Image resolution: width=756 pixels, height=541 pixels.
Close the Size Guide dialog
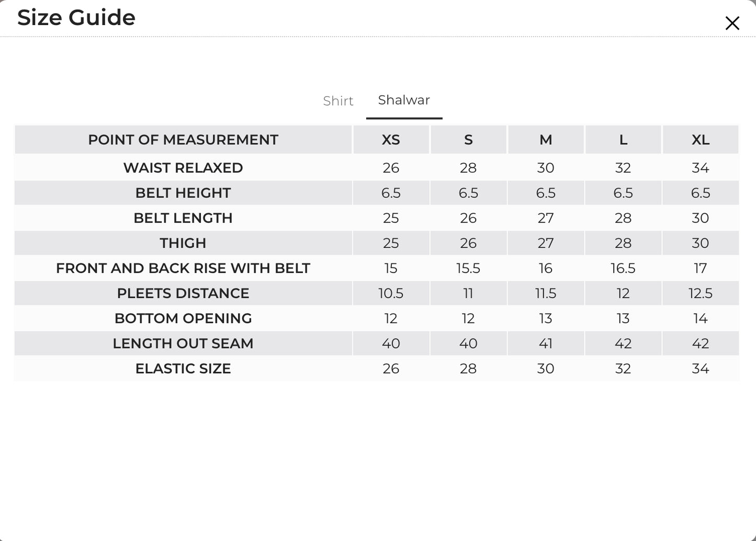click(732, 23)
